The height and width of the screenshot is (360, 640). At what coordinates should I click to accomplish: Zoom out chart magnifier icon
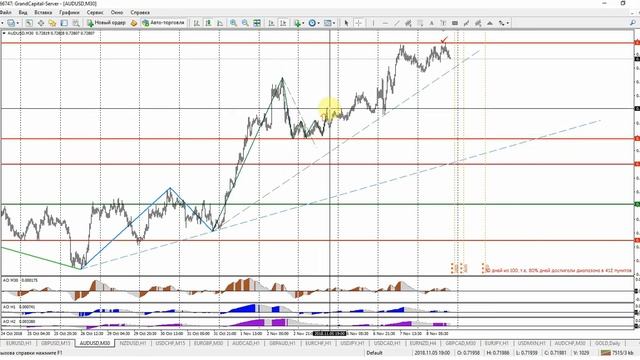(245, 23)
